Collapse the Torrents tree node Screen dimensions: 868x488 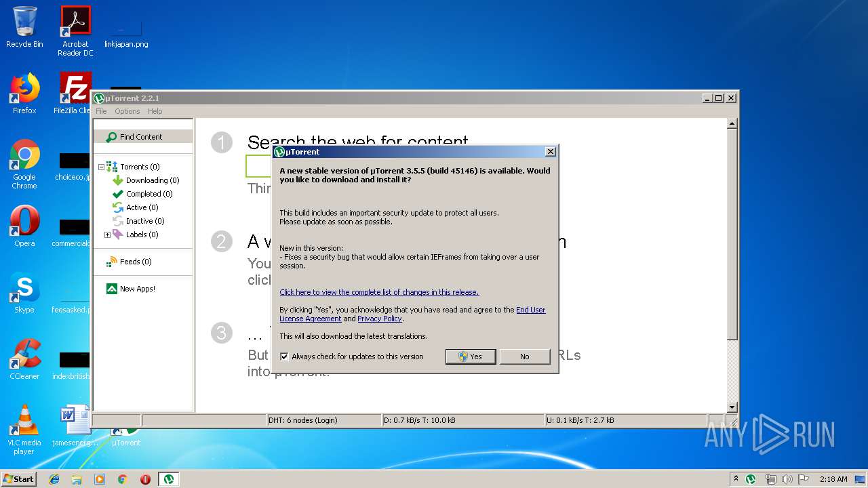tap(101, 167)
